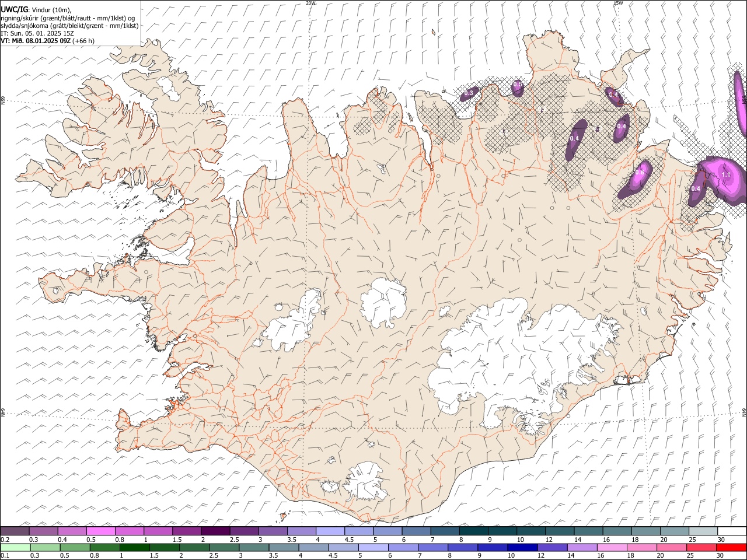Click the rigning/skúrir legend description line
This screenshot has height=560, width=747.
click(x=68, y=18)
